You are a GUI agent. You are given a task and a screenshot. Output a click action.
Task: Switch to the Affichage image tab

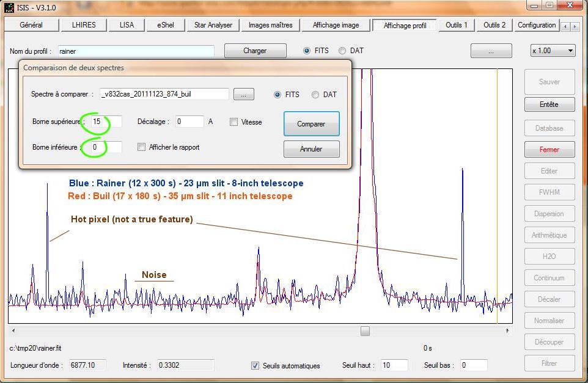point(336,25)
